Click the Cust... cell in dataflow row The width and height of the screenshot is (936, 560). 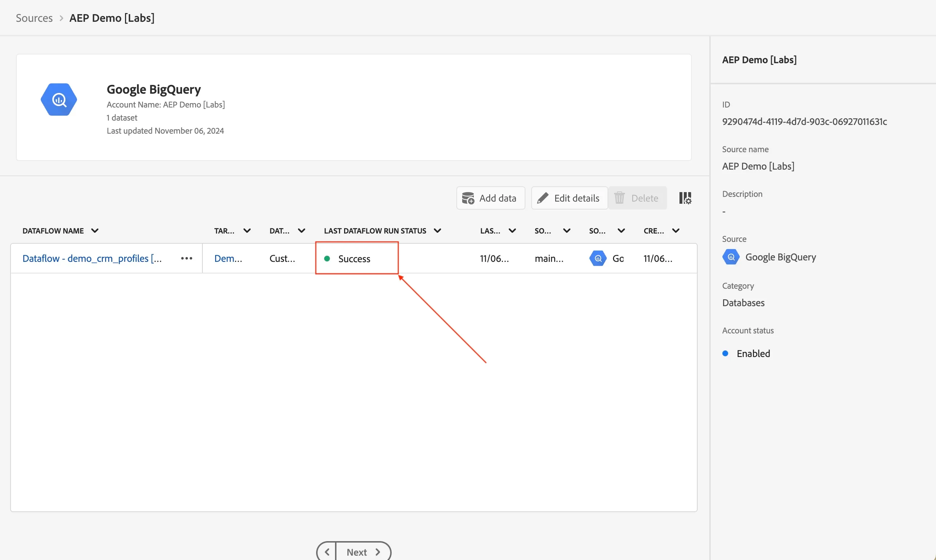tap(282, 259)
